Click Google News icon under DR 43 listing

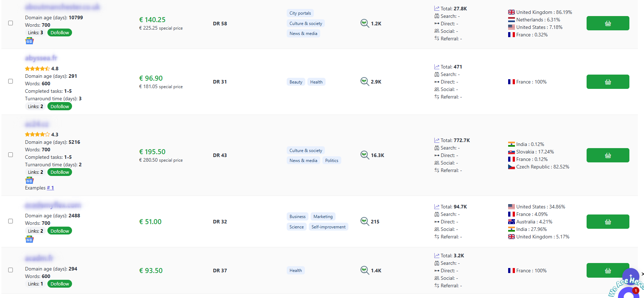pos(29,181)
